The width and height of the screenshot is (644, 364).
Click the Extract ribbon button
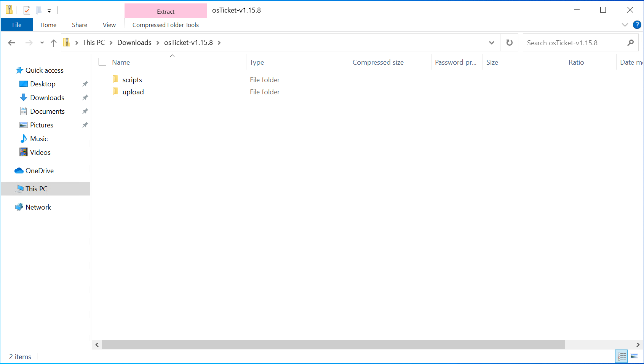(x=165, y=11)
